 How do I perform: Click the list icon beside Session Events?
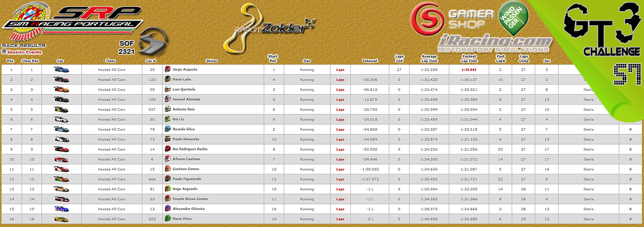pos(3,52)
